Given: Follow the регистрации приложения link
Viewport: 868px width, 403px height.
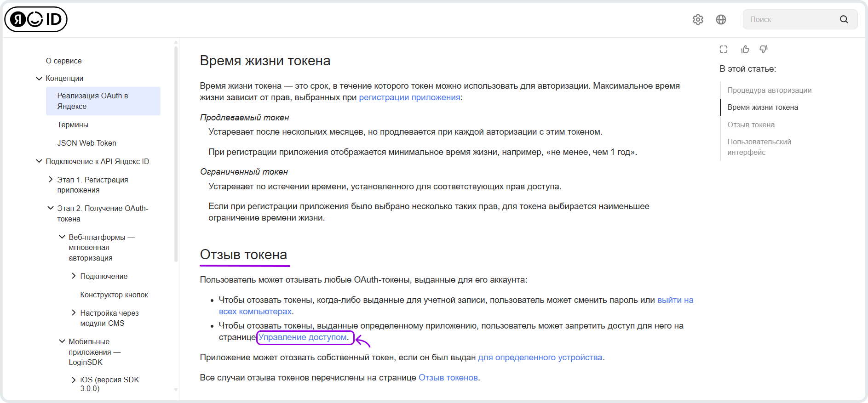Looking at the screenshot, I should tap(409, 97).
